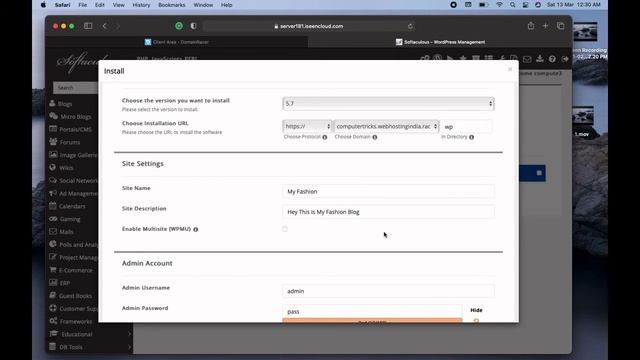Open Control Center in the menu bar
The image size is (640, 360).
coord(525,5)
